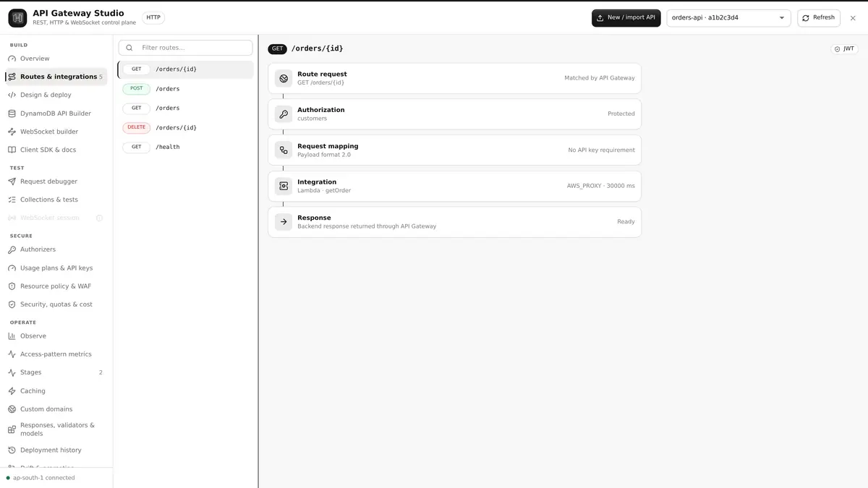Click the Client SDK & docs book icon

click(x=12, y=150)
